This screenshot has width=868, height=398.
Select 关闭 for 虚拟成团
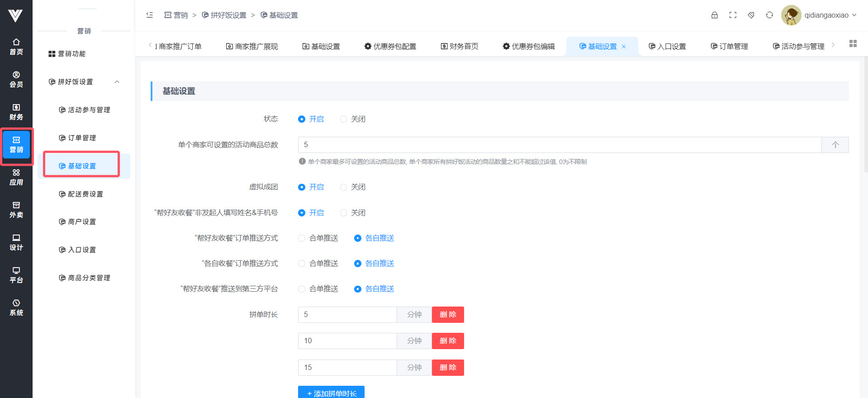click(344, 187)
